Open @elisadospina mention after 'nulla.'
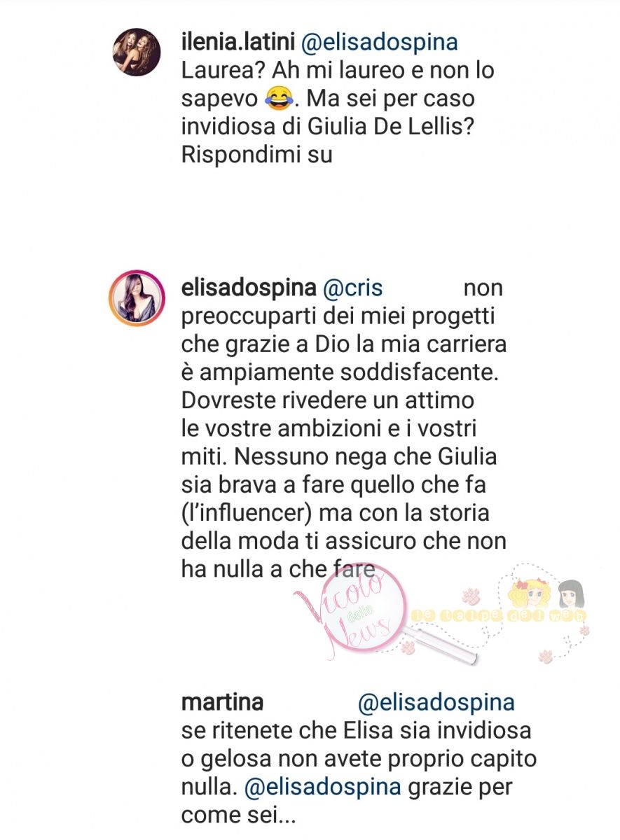Viewport: 620px width, 840px height. point(323,787)
